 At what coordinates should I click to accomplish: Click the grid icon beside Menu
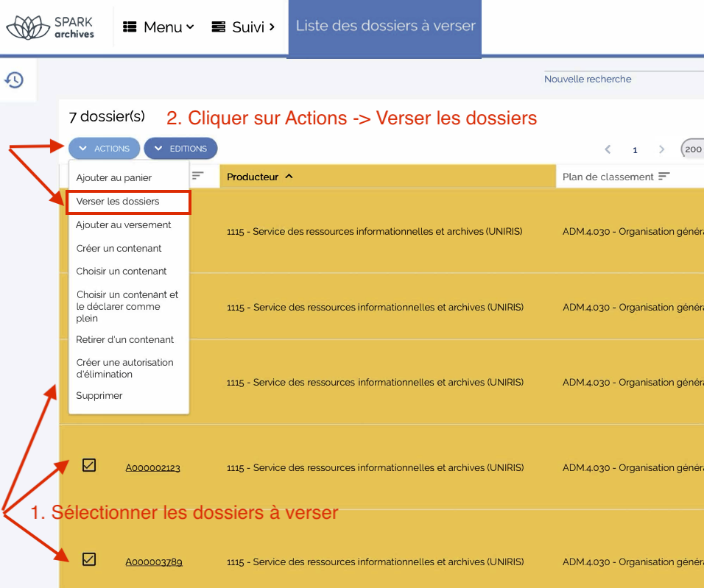[x=130, y=27]
